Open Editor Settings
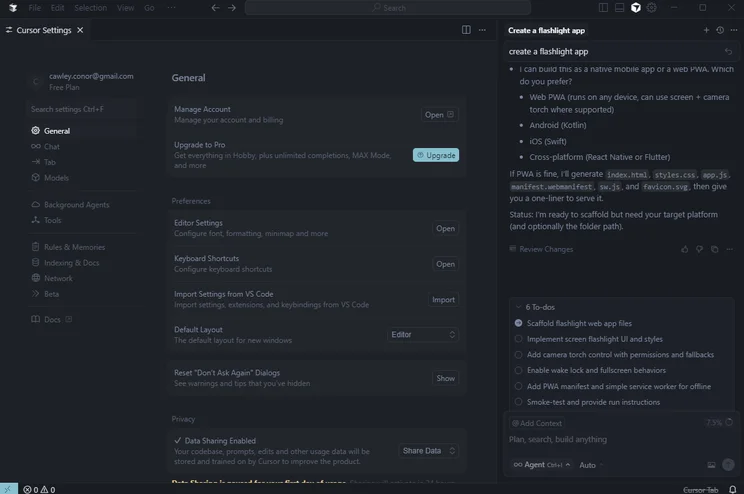Viewport: 744px width, 494px height. click(445, 228)
